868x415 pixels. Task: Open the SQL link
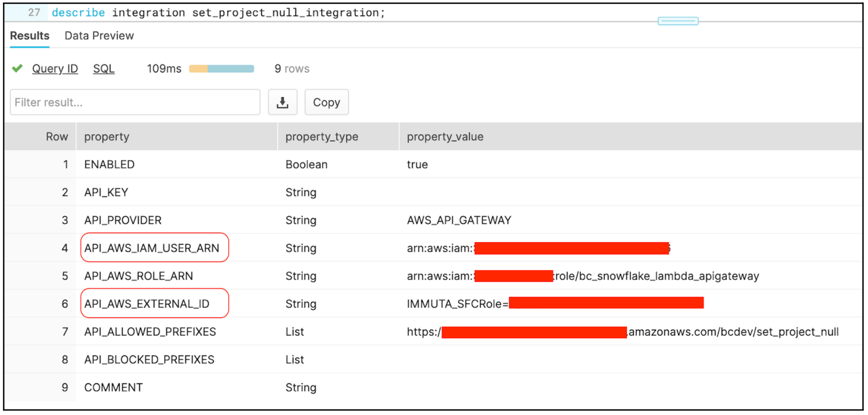pyautogui.click(x=104, y=69)
